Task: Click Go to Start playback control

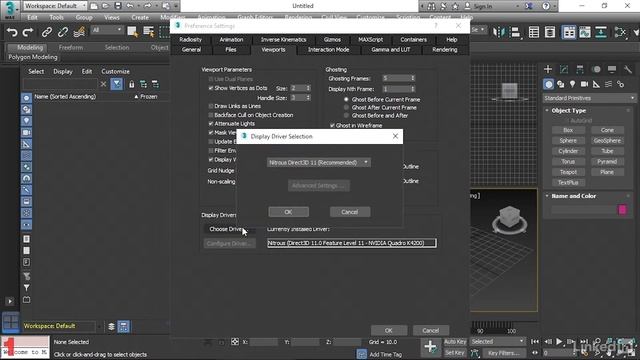Action: click(x=535, y=342)
